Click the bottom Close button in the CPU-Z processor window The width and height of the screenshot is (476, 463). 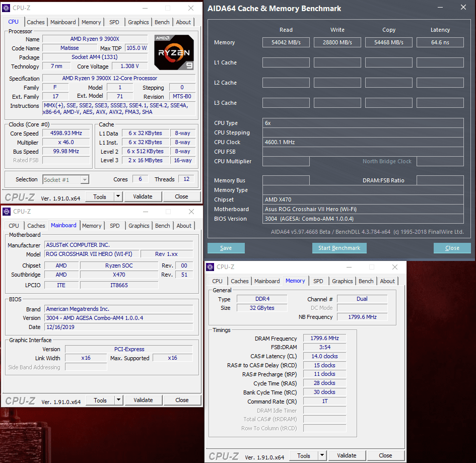(x=181, y=196)
